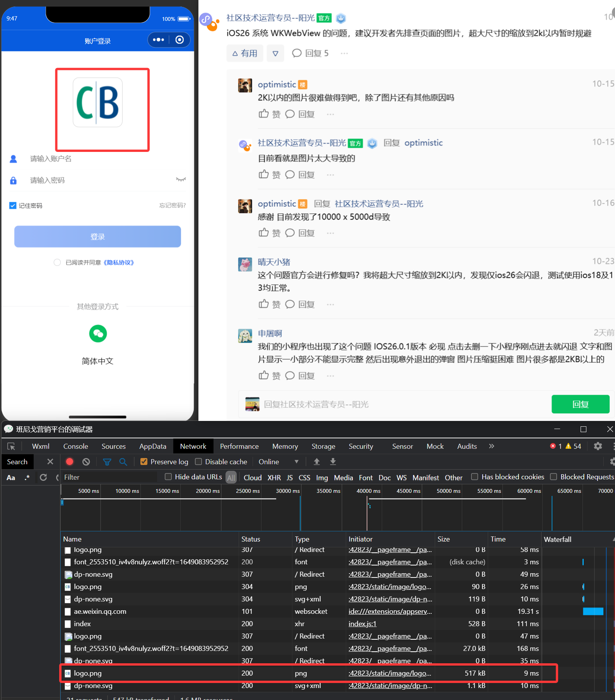Select the Performance tab

(239, 446)
